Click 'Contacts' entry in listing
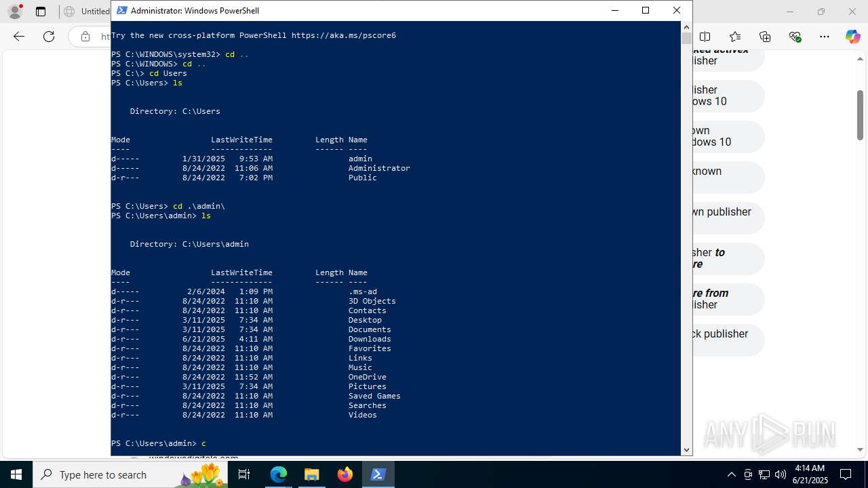Image resolution: width=868 pixels, height=488 pixels. click(367, 310)
